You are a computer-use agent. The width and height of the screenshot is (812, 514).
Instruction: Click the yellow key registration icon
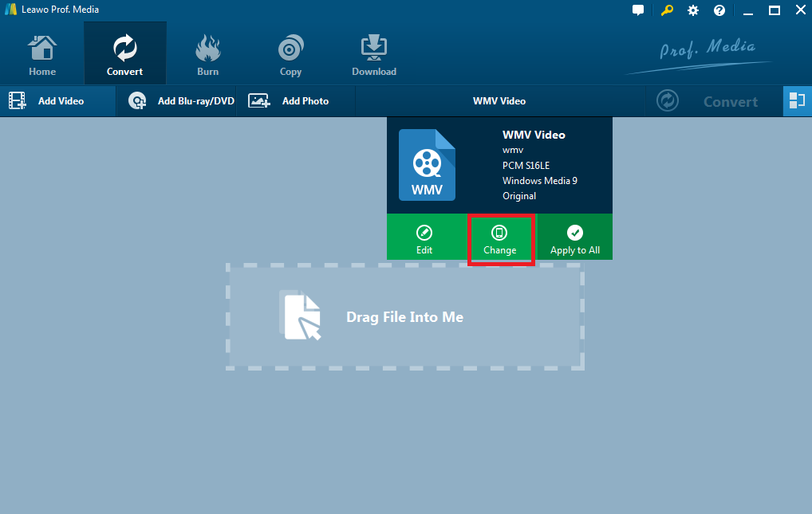[667, 10]
